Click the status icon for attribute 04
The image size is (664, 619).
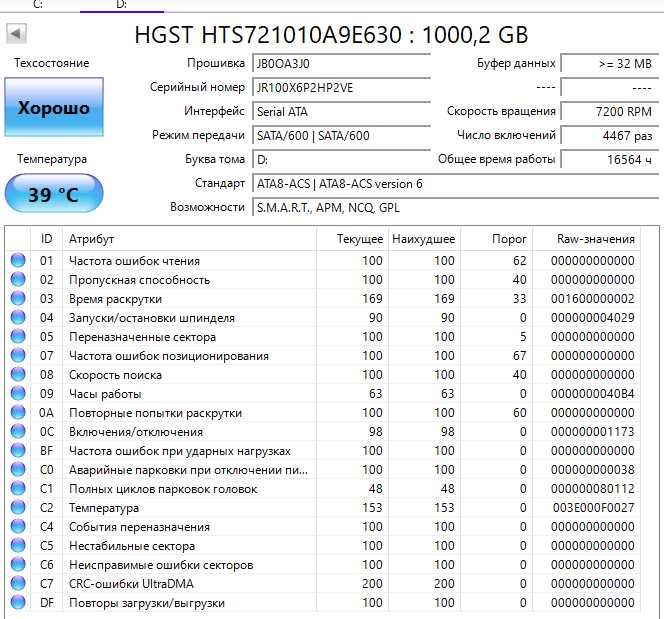(18, 317)
